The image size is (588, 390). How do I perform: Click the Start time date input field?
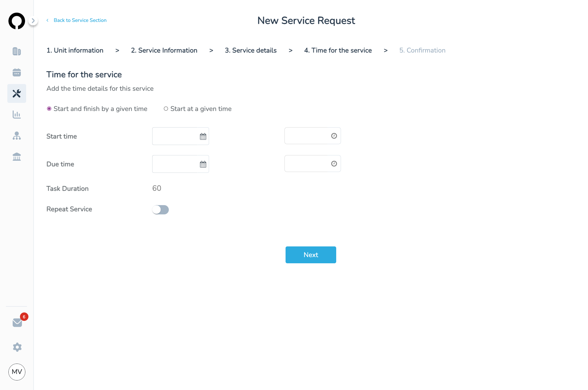181,136
